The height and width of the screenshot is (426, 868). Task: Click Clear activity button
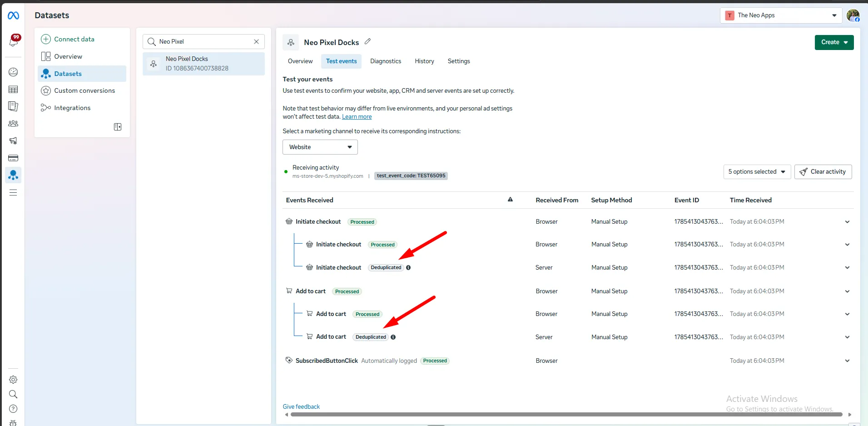click(x=823, y=172)
